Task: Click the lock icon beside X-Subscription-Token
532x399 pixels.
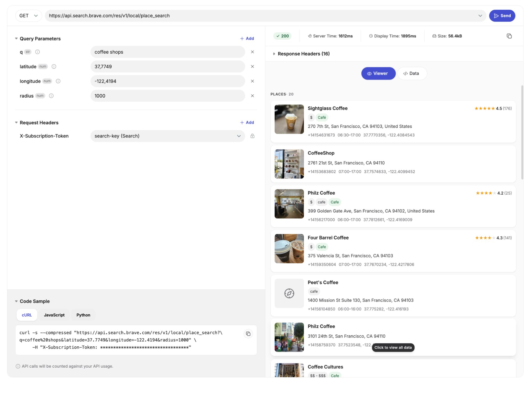Action: (x=252, y=136)
